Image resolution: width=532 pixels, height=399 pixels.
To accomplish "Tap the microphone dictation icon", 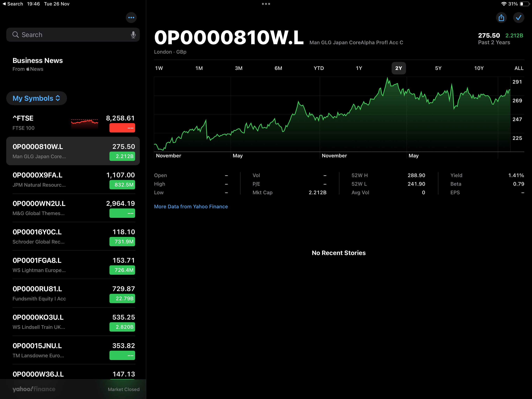I will [x=133, y=35].
